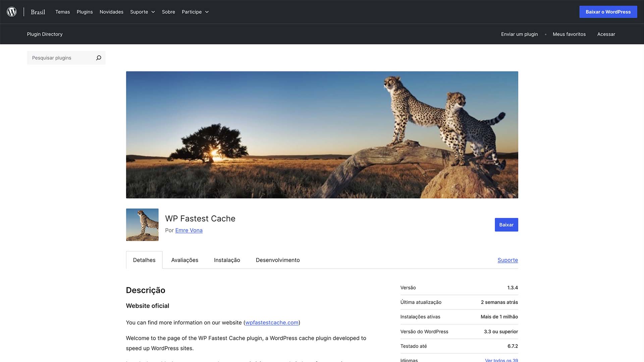The image size is (644, 362).
Task: Click the Brasil site title
Action: tap(38, 12)
